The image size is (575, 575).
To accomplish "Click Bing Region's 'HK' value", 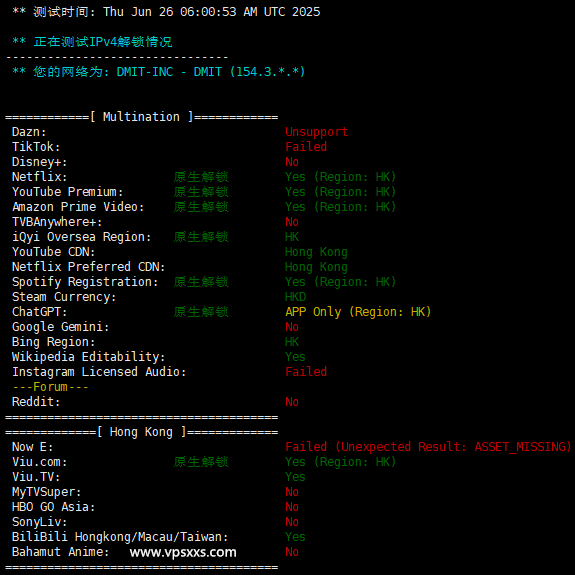I will point(292,342).
